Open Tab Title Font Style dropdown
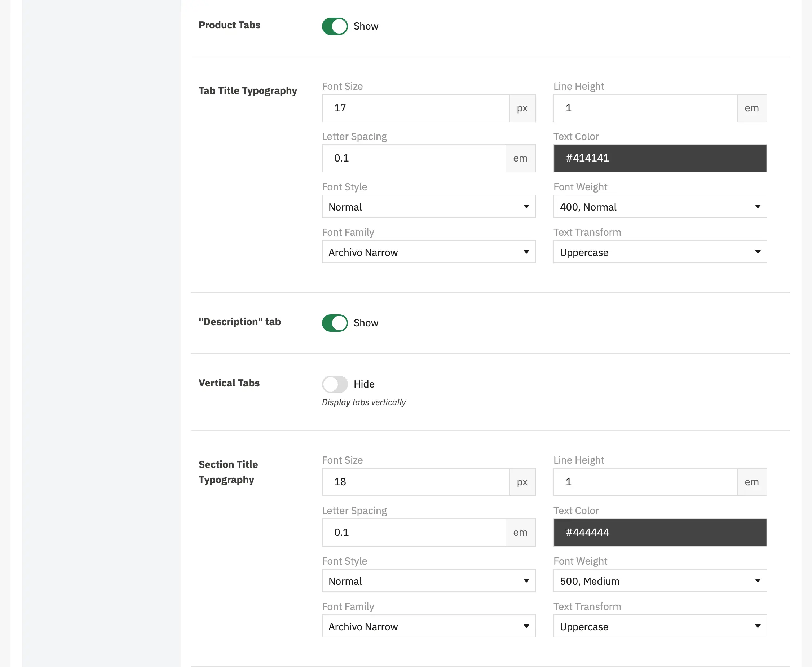 tap(428, 207)
